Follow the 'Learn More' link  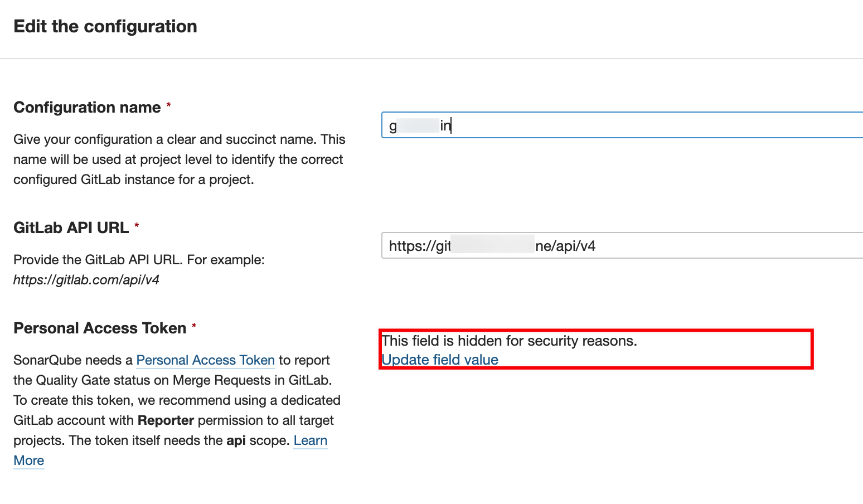pyautogui.click(x=310, y=440)
